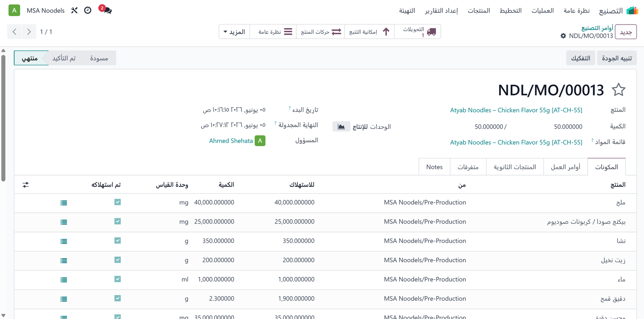Viewport: 644px width, 319px height.
Task: Open column settings adjust icon
Action: [26, 184]
